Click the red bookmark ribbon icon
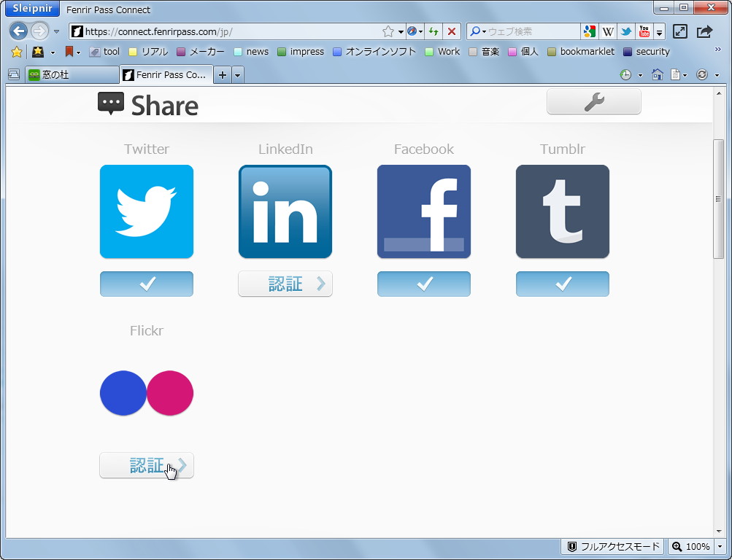The width and height of the screenshot is (732, 560). [69, 51]
